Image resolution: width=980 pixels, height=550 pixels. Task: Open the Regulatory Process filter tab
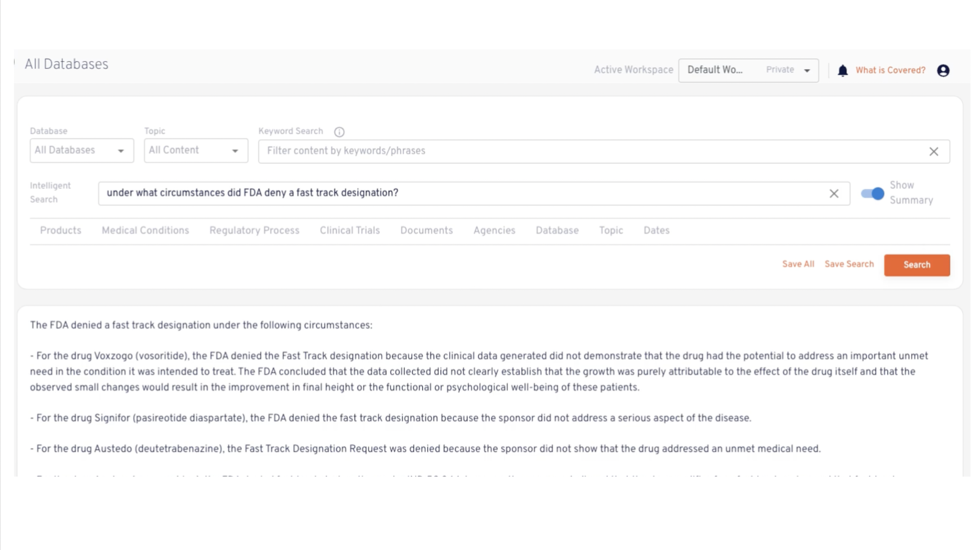tap(254, 230)
